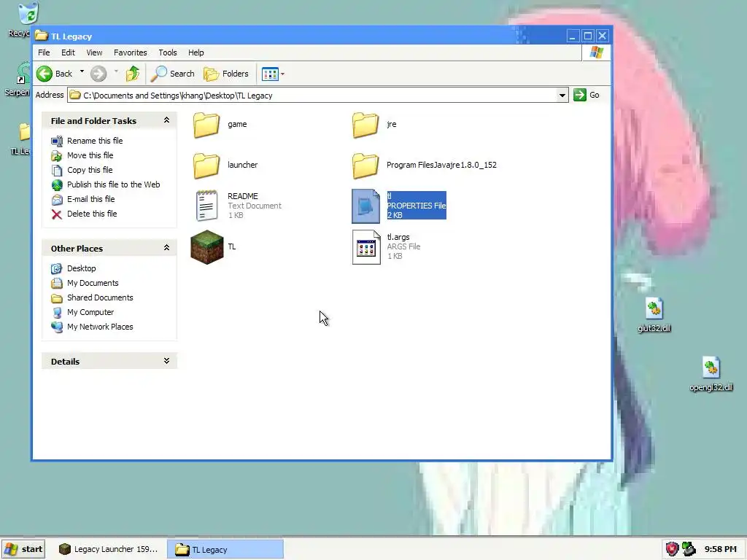
Task: Click the red X Delete icon
Action: point(57,214)
